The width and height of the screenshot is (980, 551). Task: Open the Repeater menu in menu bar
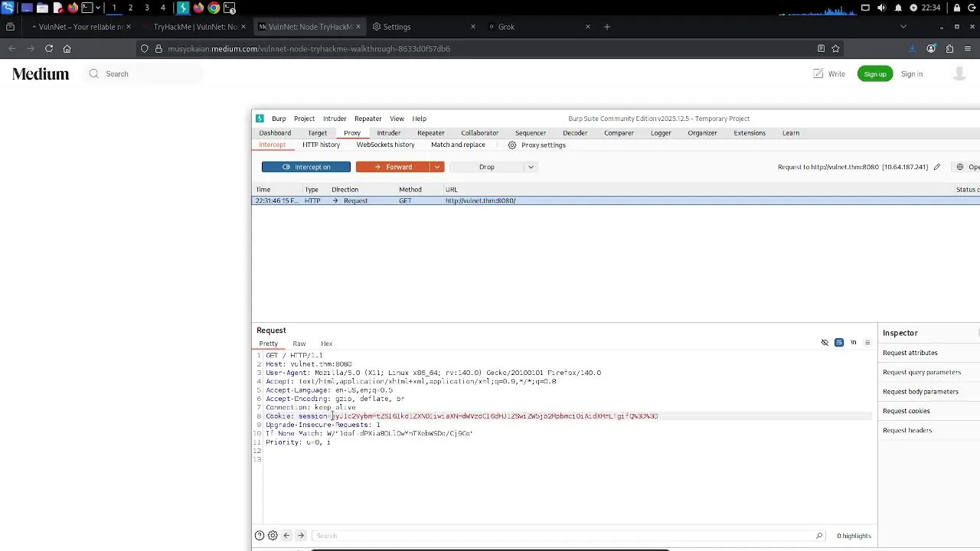[x=367, y=119]
